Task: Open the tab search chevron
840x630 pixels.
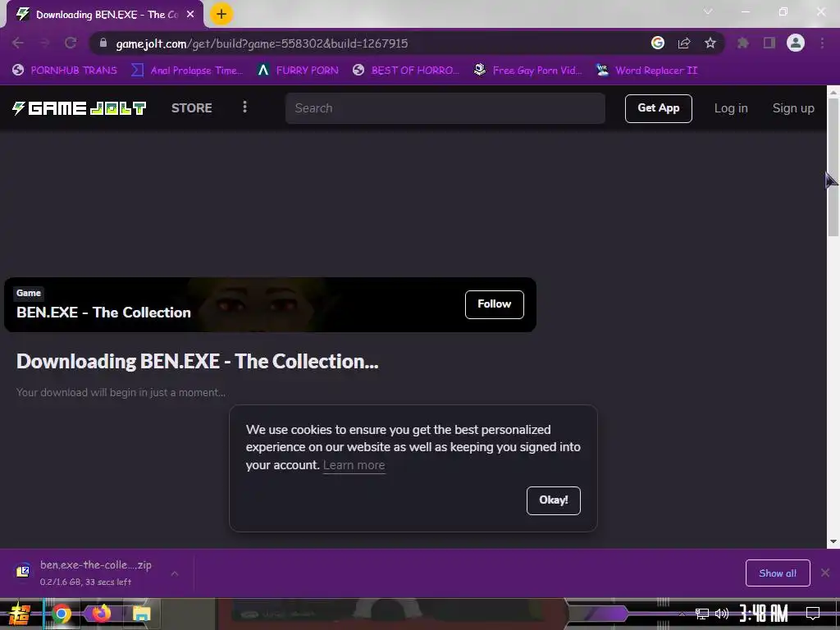Action: pos(708,11)
